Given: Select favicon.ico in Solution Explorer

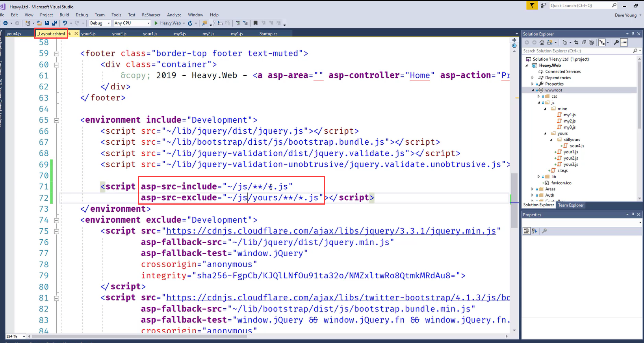Looking at the screenshot, I should 561,183.
